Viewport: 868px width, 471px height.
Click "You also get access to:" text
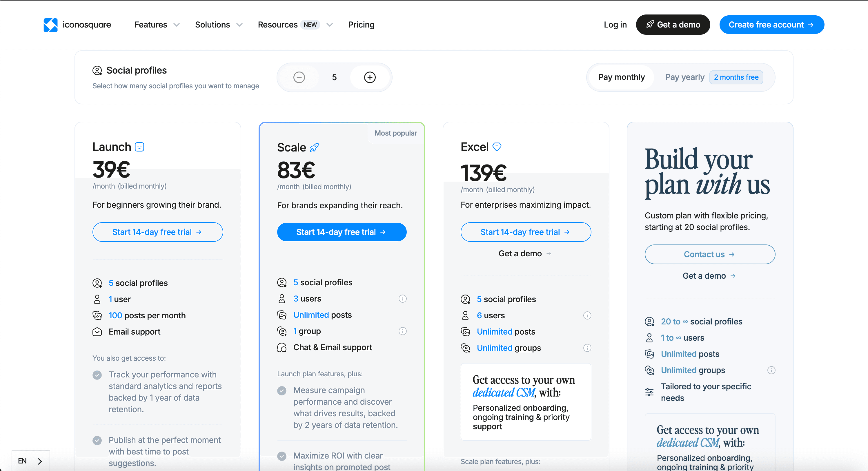click(129, 358)
